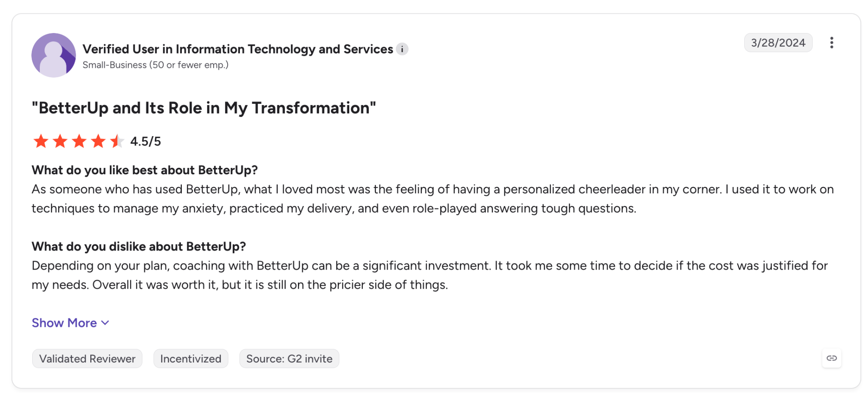Click the first red rating star

pos(41,141)
